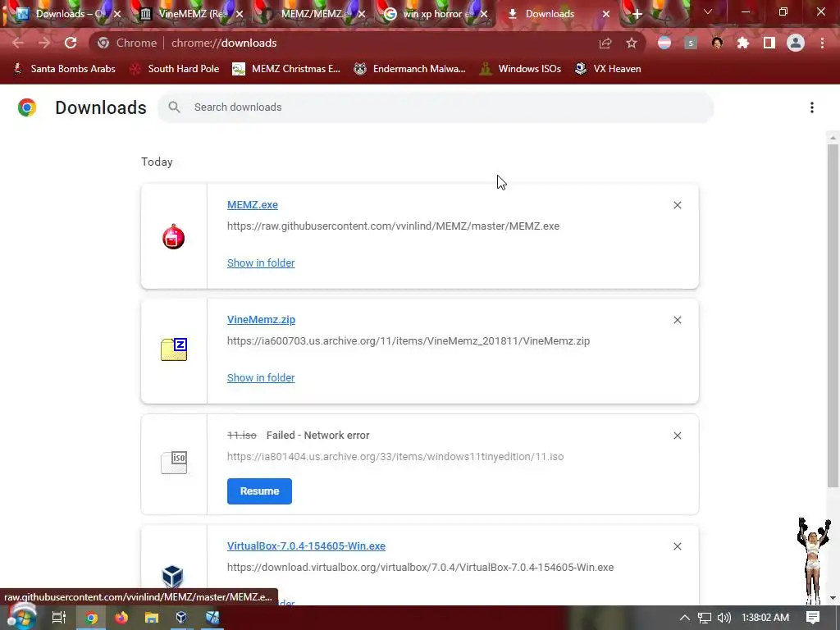Open Chrome's three-dot menu in the toolbar
The width and height of the screenshot is (840, 630).
(822, 43)
